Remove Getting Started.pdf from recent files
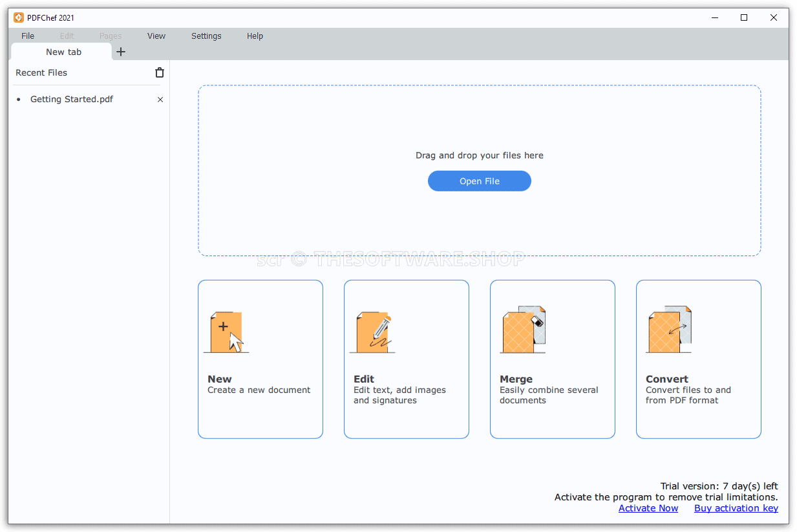The height and width of the screenshot is (532, 797). (x=160, y=100)
